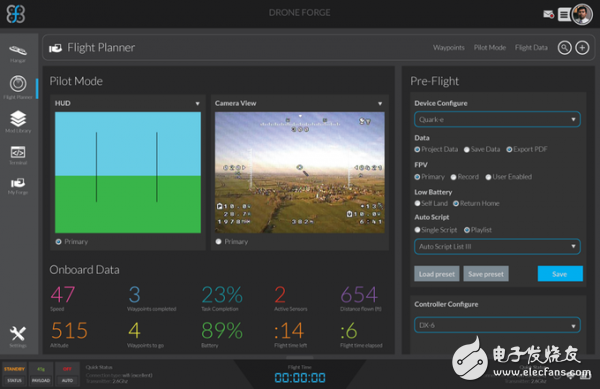Select FPV User Enabled radio option
This screenshot has height=389, width=600.
coord(488,177)
